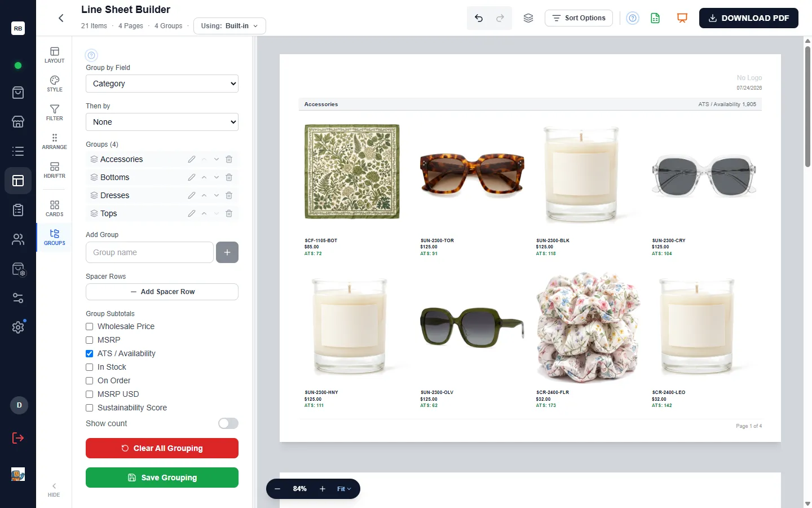This screenshot has height=508, width=812.
Task: Delete the Accessories group
Action: 229,159
